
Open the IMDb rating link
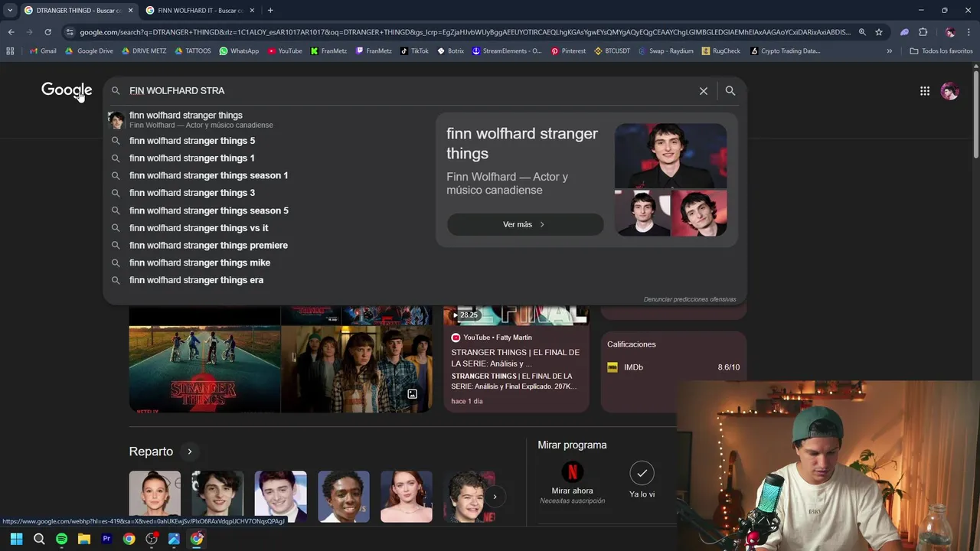point(673,367)
